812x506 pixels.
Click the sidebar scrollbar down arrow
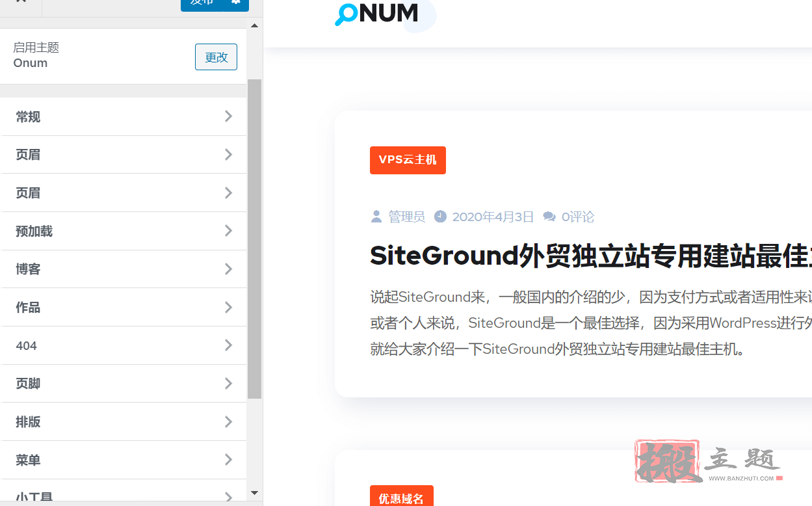254,493
